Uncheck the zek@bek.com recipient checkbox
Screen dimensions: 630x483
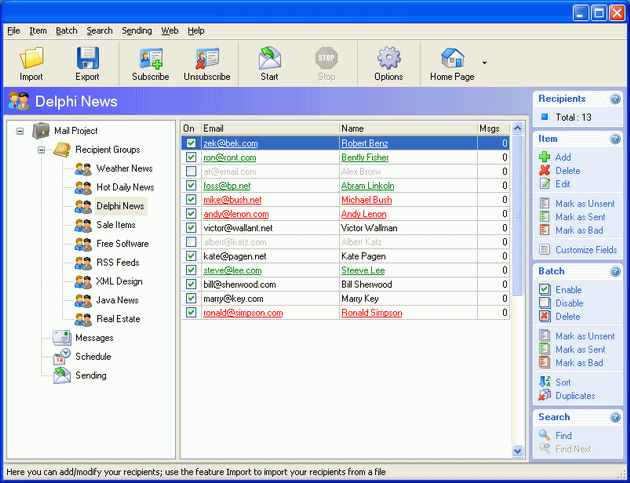191,144
